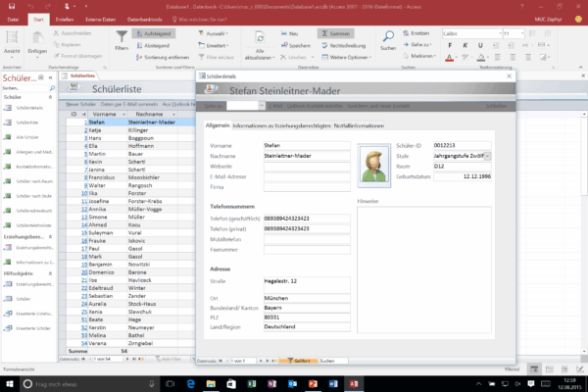
Task: Toggle the Gefiltert filter indicator in form
Action: [299, 361]
